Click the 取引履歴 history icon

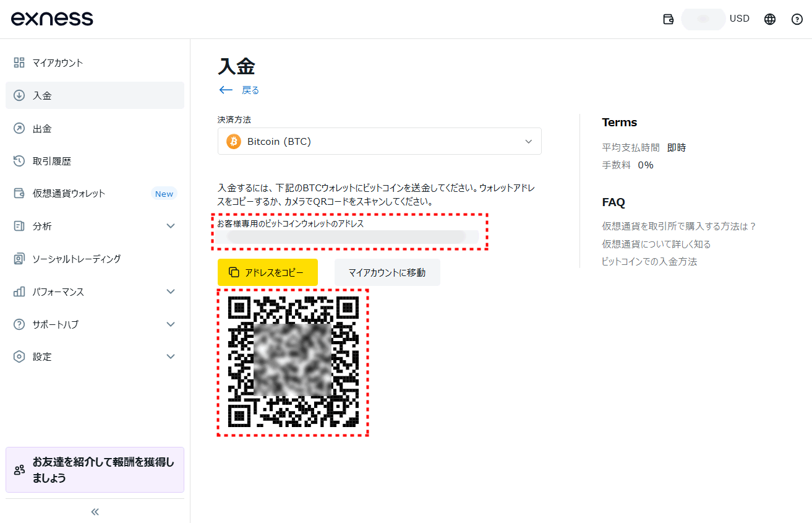[19, 161]
